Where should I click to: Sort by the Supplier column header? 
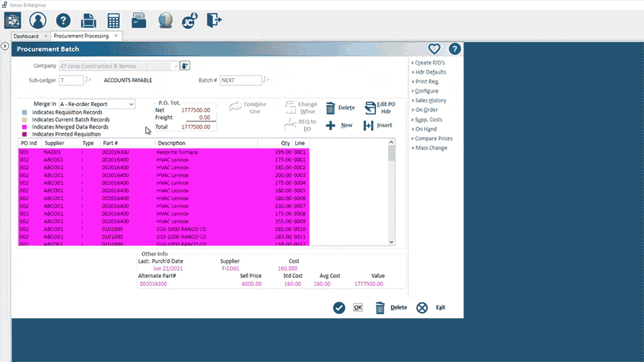click(55, 143)
